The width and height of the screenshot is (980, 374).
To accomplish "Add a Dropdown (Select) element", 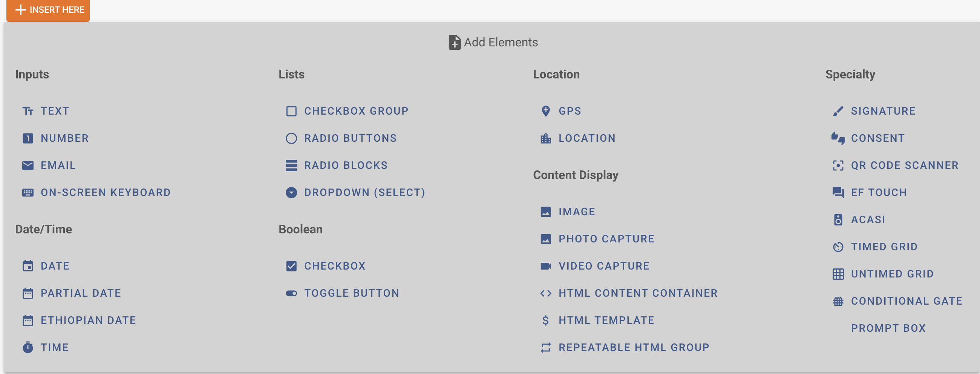I will [x=355, y=193].
